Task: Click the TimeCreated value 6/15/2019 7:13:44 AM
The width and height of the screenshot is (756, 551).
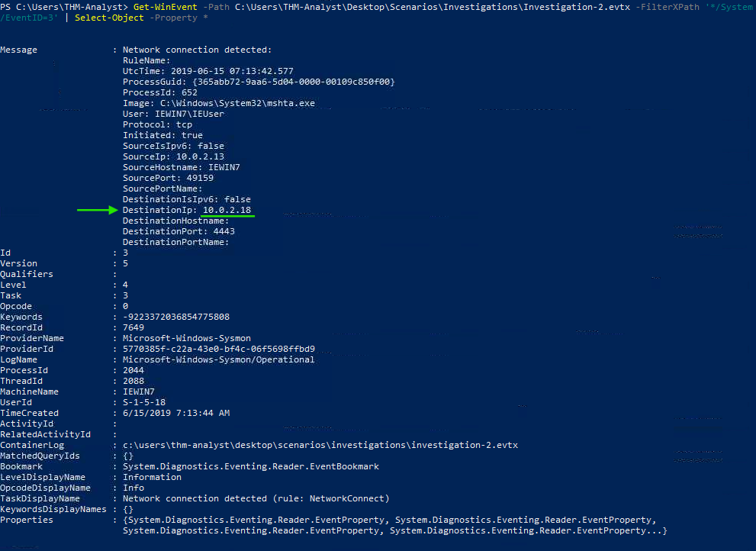Action: (176, 413)
